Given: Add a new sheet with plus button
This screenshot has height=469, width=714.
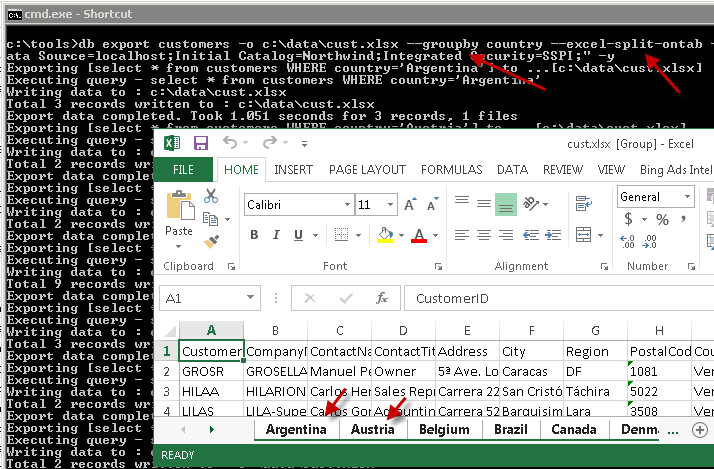Looking at the screenshot, I should point(700,430).
